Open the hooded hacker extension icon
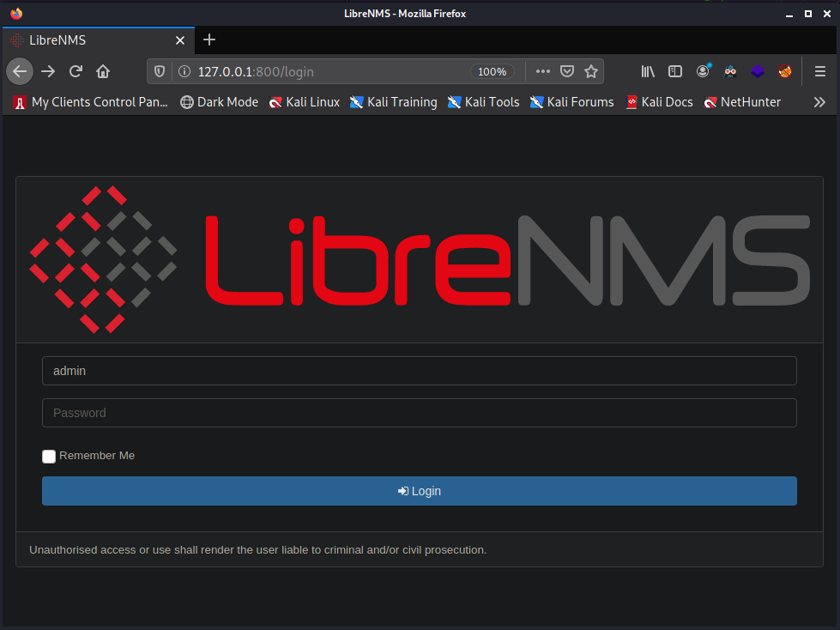Screen dimensions: 840x630 (730, 71)
